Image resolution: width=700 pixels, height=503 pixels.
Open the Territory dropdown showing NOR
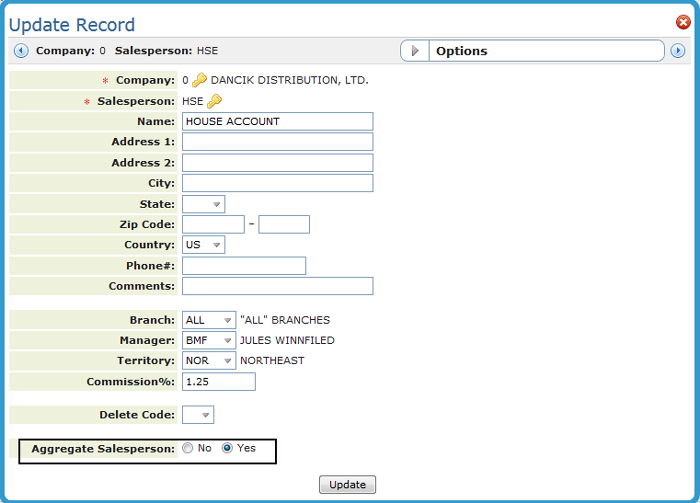point(209,361)
